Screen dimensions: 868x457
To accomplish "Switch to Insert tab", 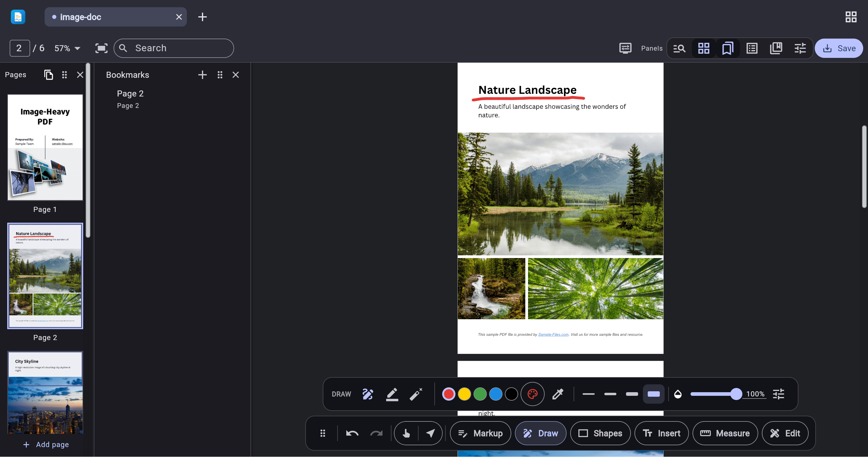I will point(662,433).
